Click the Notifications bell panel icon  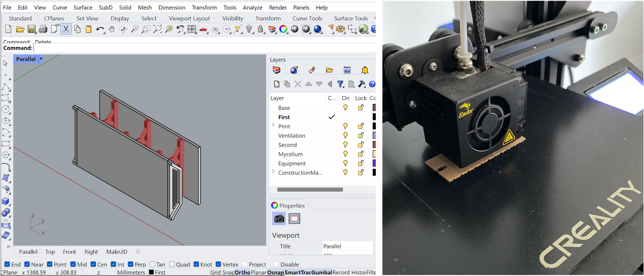(x=365, y=70)
